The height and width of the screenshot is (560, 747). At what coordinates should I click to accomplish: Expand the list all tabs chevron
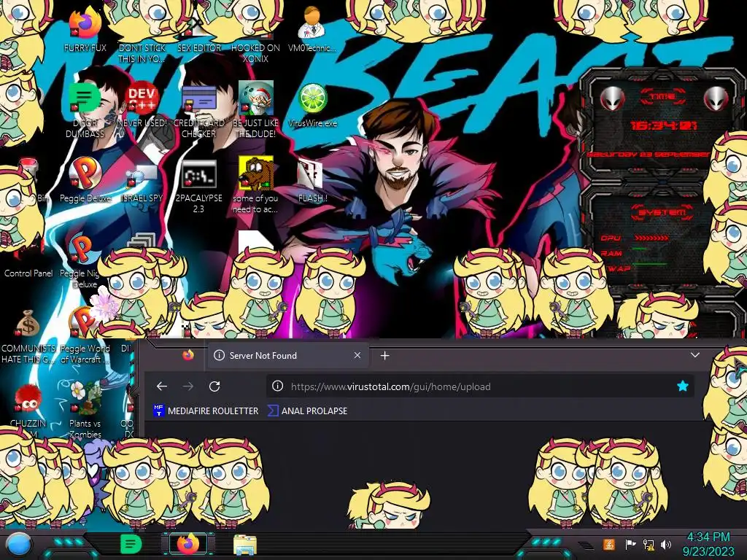click(695, 355)
